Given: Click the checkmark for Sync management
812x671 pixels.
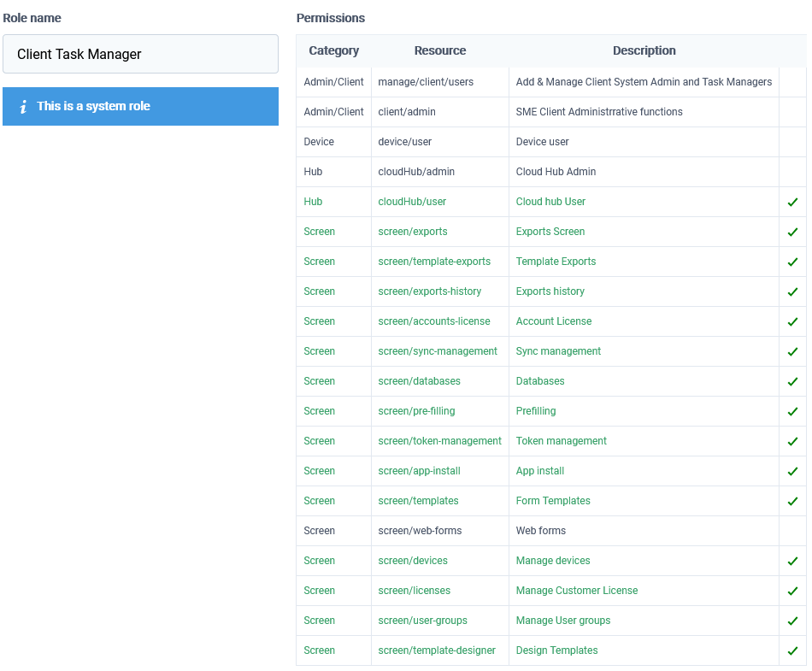Looking at the screenshot, I should (x=792, y=351).
